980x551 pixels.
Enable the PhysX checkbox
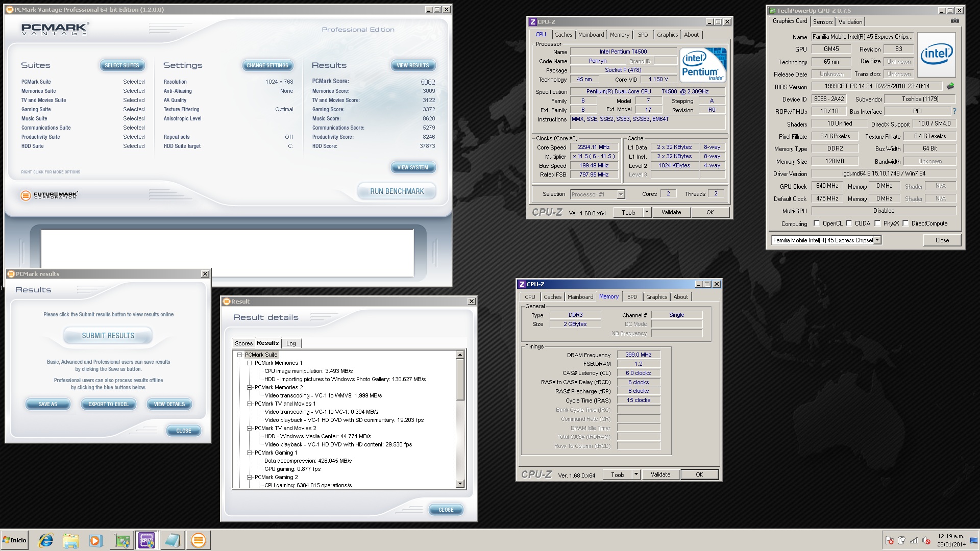(877, 223)
